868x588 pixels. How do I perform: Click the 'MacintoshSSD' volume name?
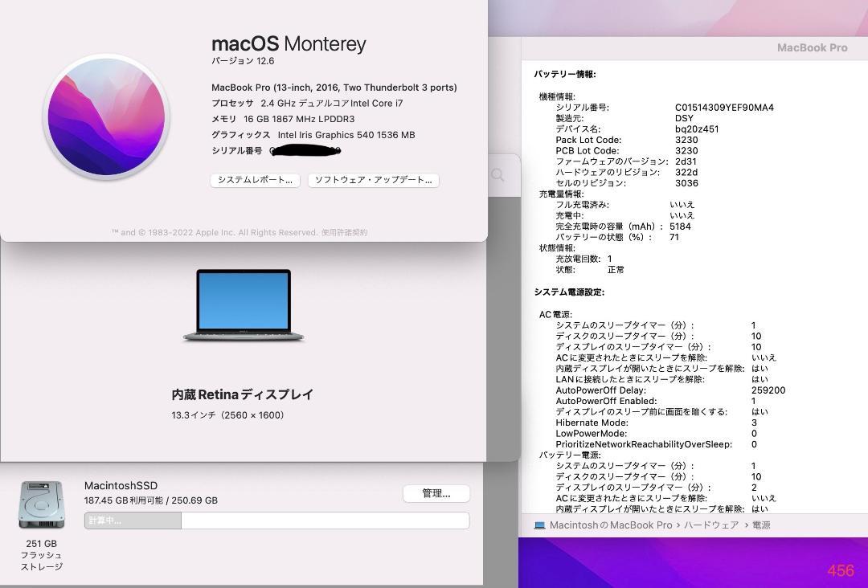pyautogui.click(x=121, y=486)
